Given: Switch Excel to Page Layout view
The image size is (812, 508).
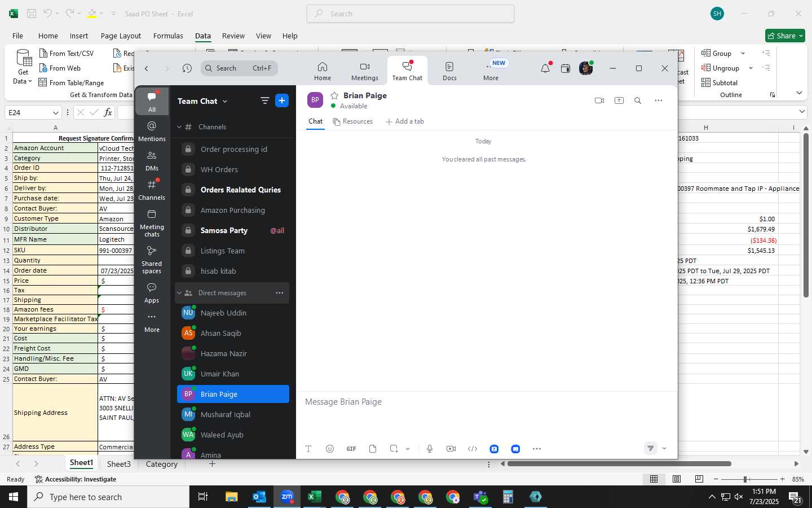Looking at the screenshot, I should click(677, 479).
